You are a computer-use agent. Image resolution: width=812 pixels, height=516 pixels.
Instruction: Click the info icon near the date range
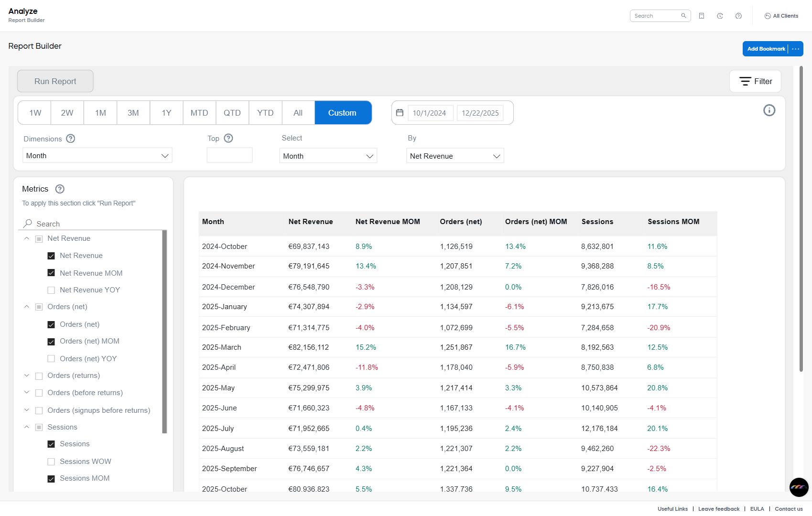(769, 110)
